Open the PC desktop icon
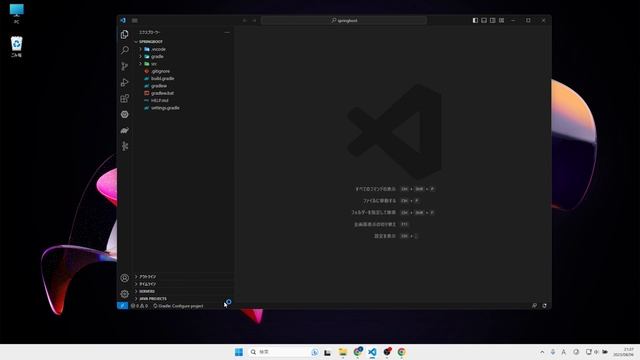 17,13
